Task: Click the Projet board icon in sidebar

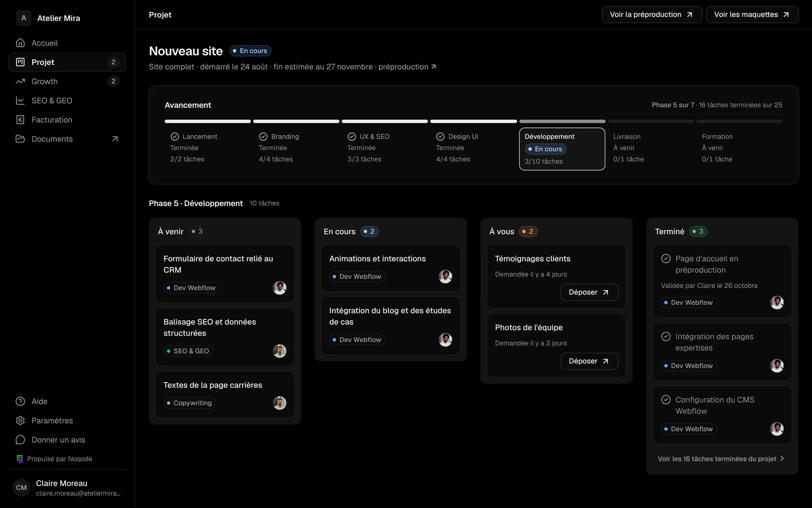Action: coord(21,62)
